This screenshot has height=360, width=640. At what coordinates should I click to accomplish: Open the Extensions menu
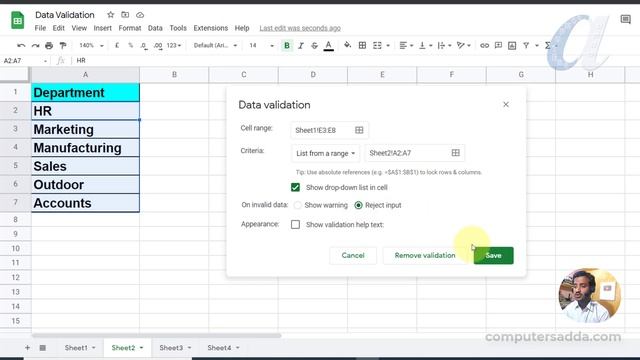(x=211, y=28)
